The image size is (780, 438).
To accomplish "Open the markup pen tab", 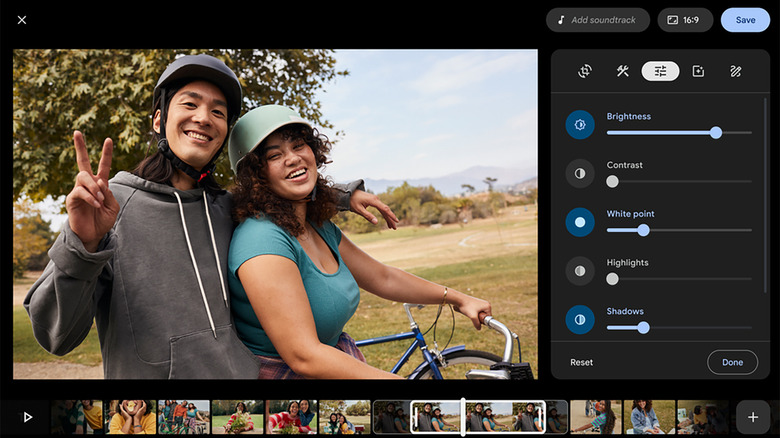I will coord(736,71).
